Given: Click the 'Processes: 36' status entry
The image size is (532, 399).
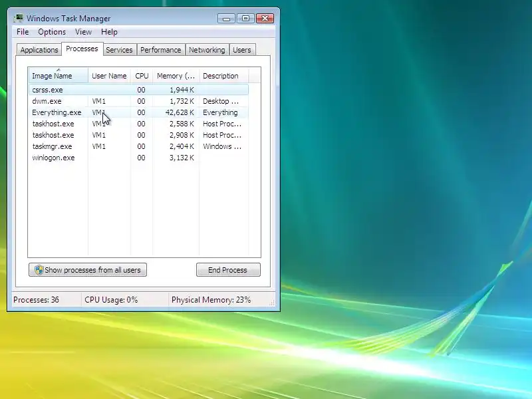Looking at the screenshot, I should (x=37, y=300).
